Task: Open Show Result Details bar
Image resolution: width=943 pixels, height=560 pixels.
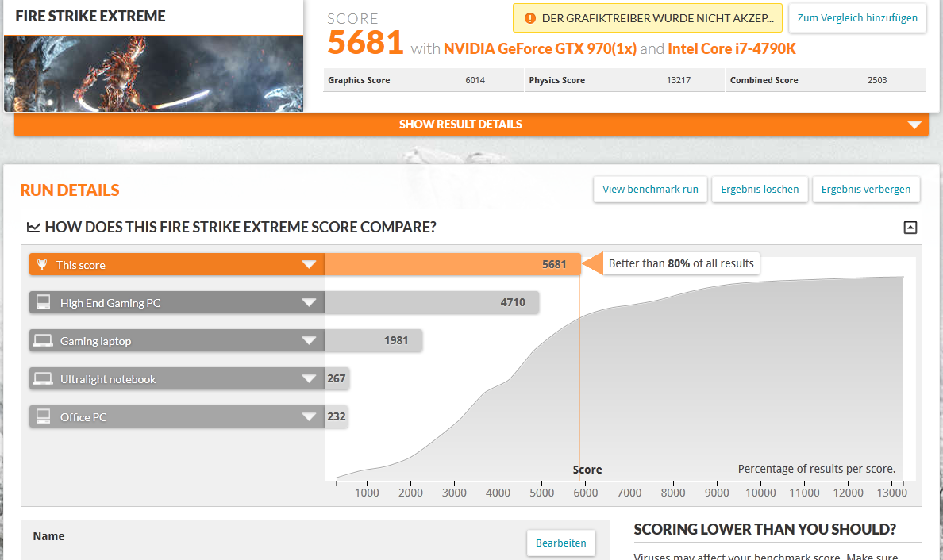Action: pyautogui.click(x=471, y=125)
